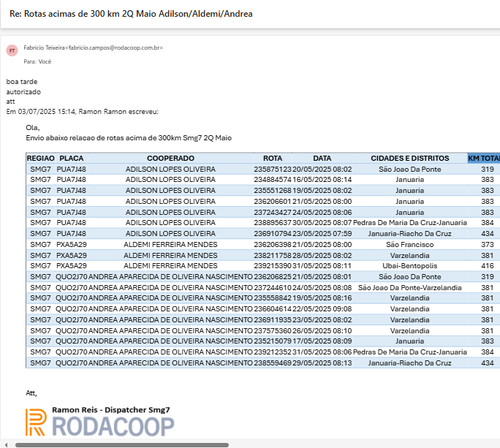Click route number 236911935
The height and width of the screenshot is (448, 500).
pos(273,320)
